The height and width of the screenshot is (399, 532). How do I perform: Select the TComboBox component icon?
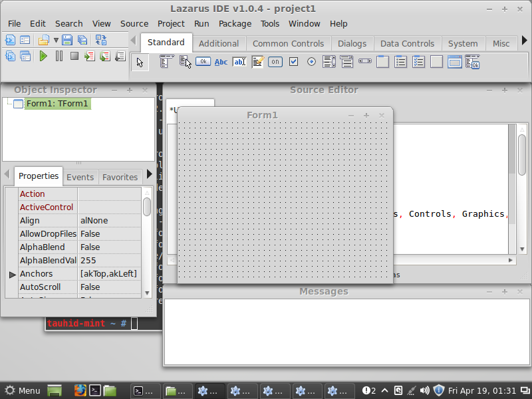[x=346, y=62]
